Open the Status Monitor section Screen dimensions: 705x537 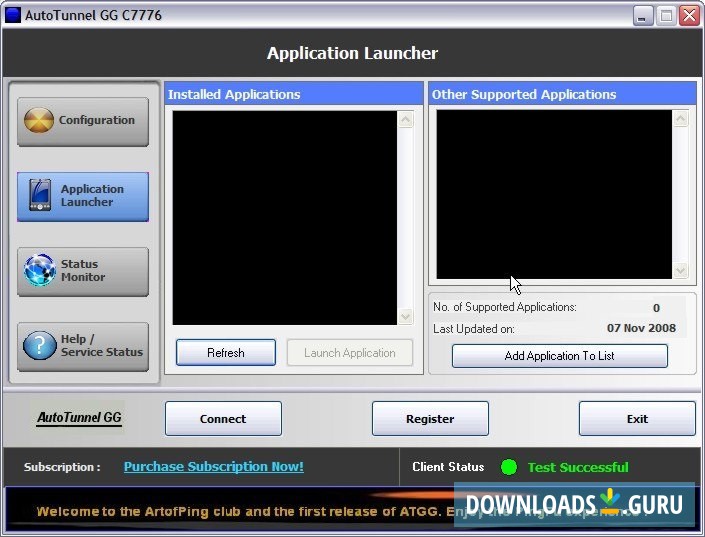83,271
